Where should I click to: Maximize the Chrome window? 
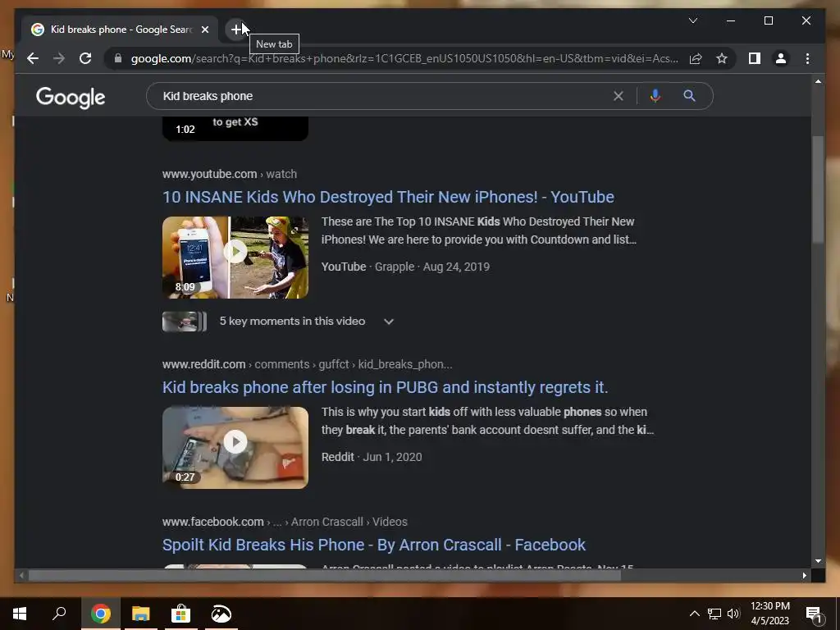[x=768, y=21]
